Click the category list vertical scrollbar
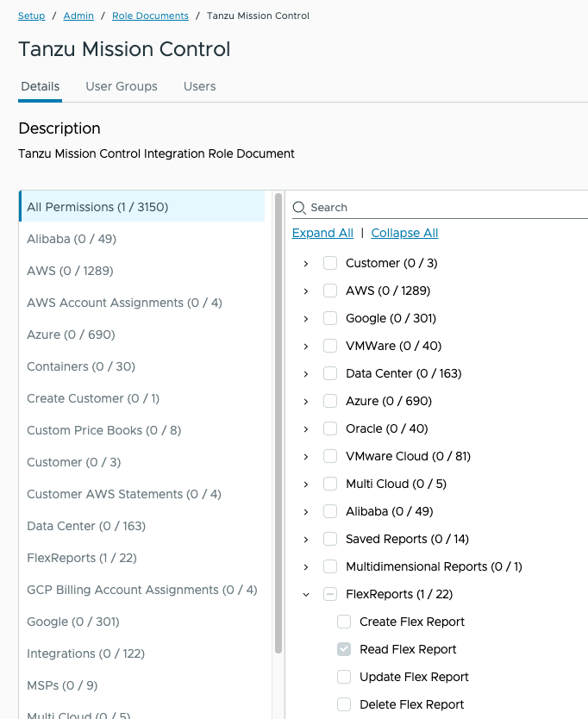588x719 pixels. 278,422
